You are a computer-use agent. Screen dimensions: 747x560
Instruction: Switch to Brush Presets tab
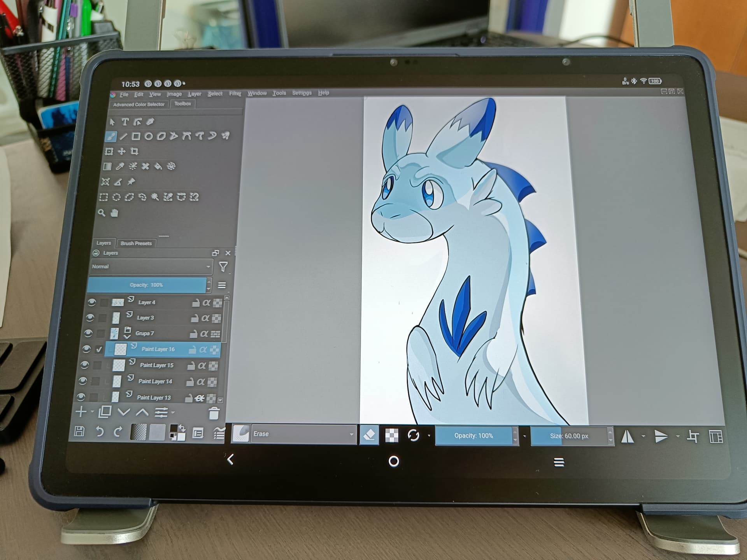click(x=136, y=243)
